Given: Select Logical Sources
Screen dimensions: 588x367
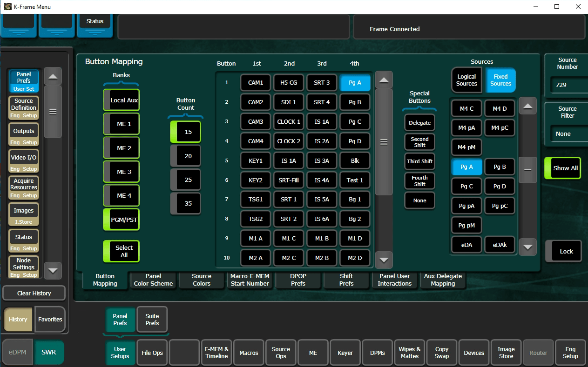Looking at the screenshot, I should [x=466, y=80].
